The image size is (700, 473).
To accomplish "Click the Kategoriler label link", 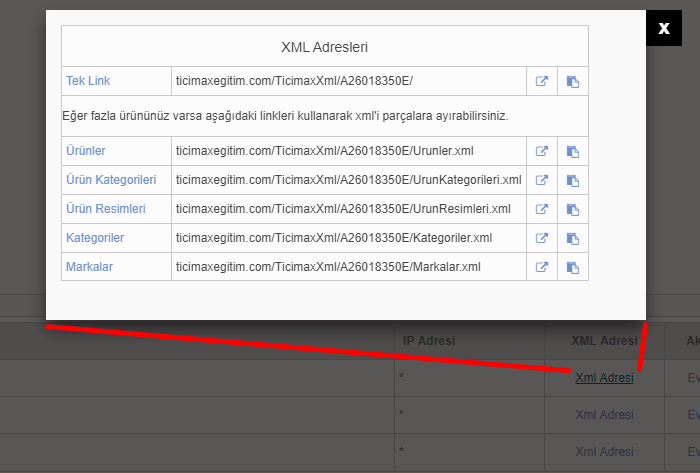I will (95, 238).
